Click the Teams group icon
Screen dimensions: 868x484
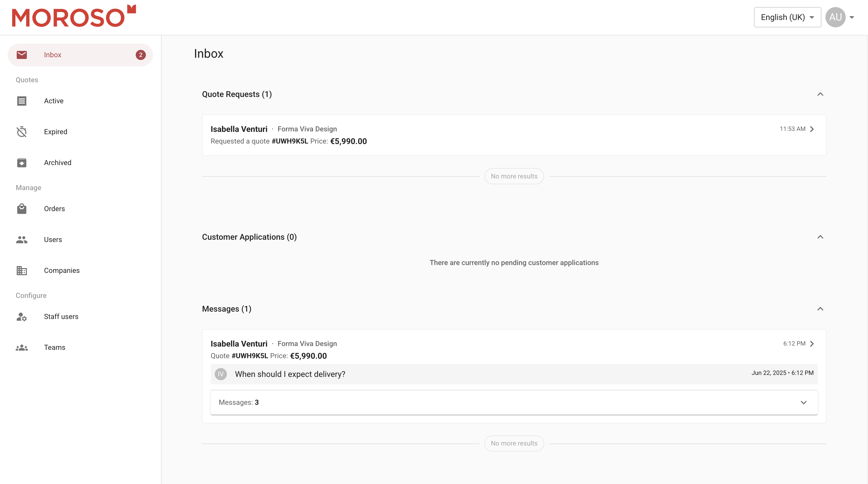[22, 348]
